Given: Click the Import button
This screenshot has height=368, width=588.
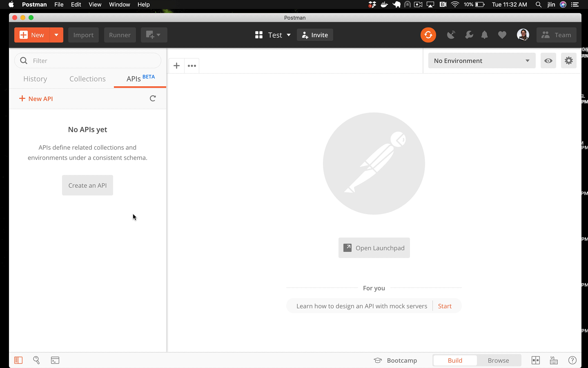Looking at the screenshot, I should point(83,35).
